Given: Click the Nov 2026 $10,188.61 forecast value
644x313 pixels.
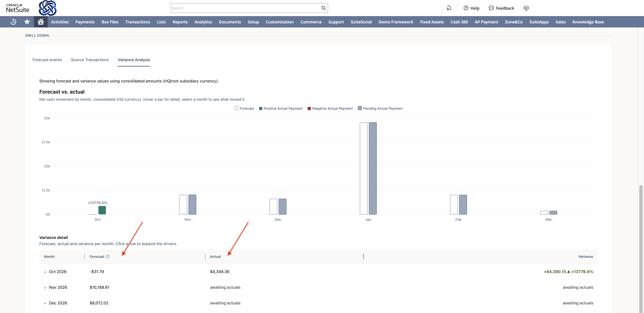Looking at the screenshot, I should tap(100, 287).
